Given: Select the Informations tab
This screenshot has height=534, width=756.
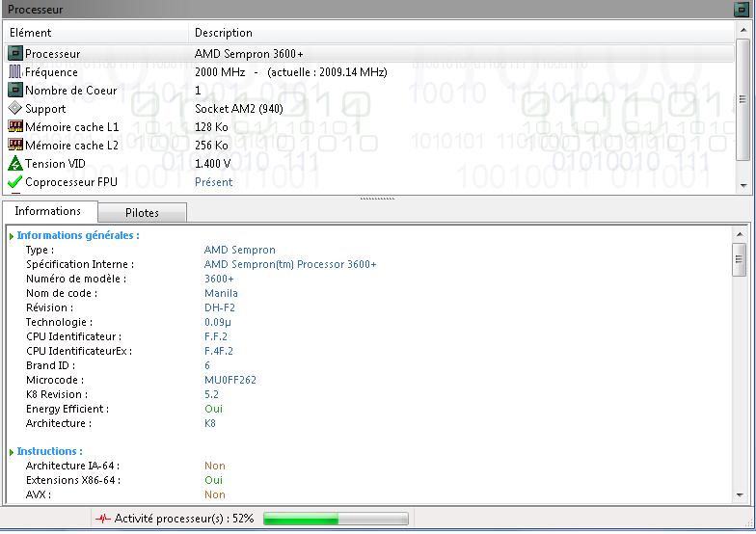Looking at the screenshot, I should coord(48,211).
